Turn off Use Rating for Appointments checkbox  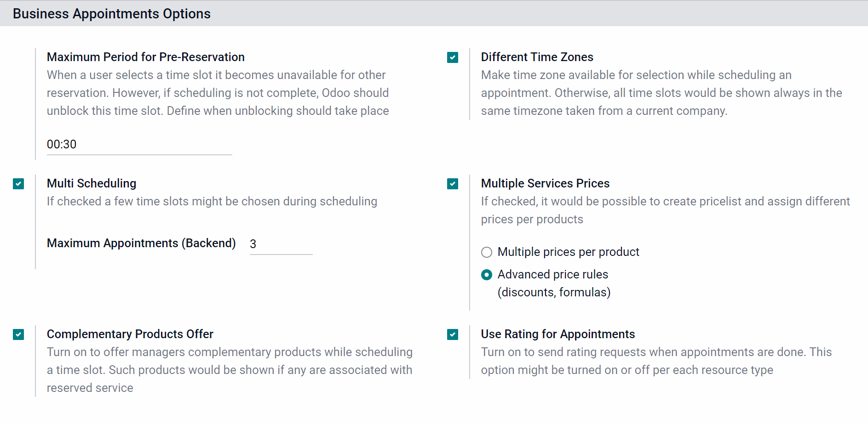pyautogui.click(x=453, y=334)
